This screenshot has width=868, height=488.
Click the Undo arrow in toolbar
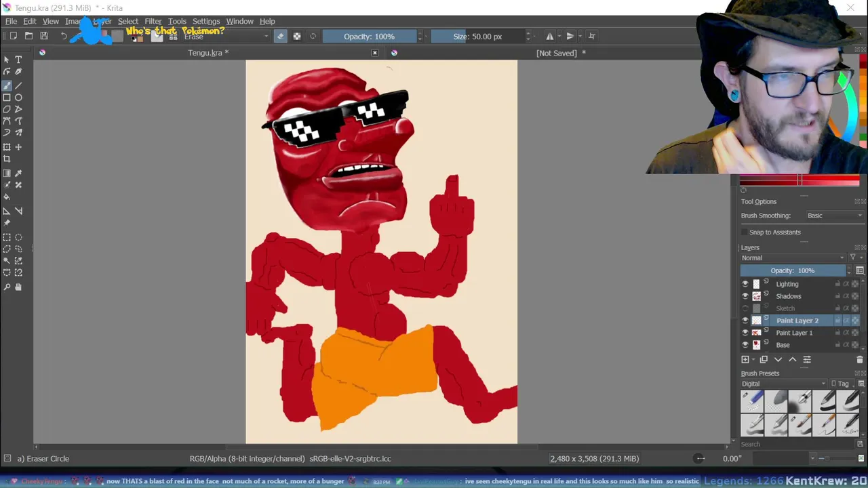coord(64,36)
